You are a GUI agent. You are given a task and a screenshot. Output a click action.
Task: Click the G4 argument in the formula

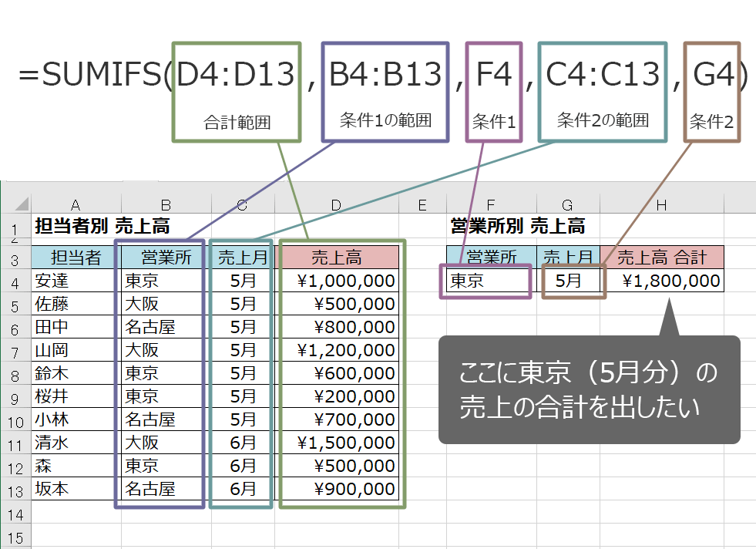pos(714,72)
